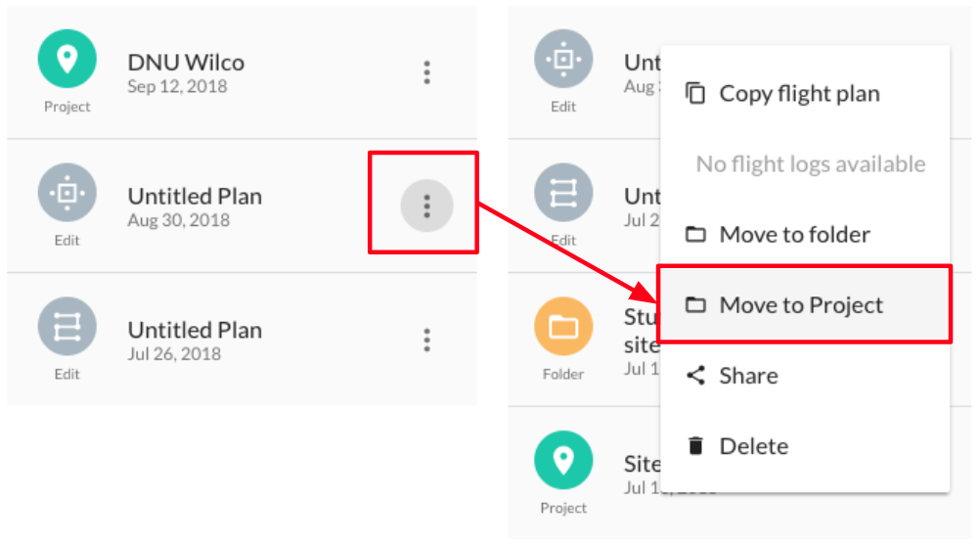Open the DNU Wilco project pin icon

[67, 59]
